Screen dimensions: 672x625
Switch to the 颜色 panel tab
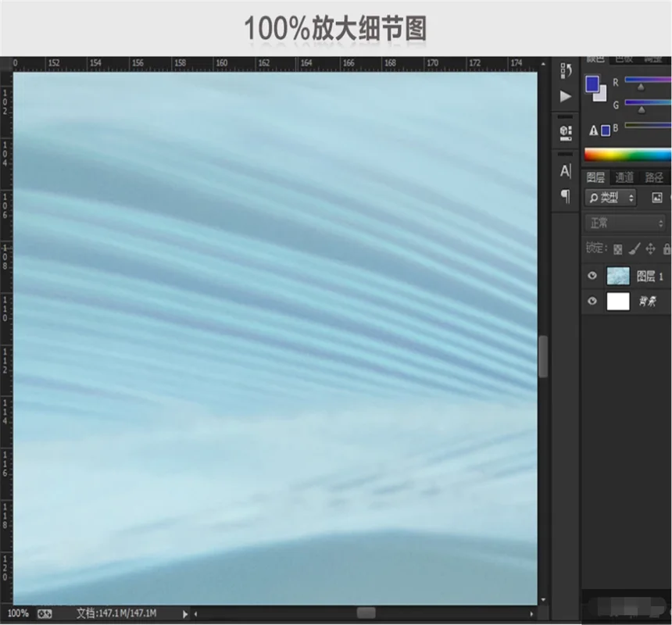(595, 59)
